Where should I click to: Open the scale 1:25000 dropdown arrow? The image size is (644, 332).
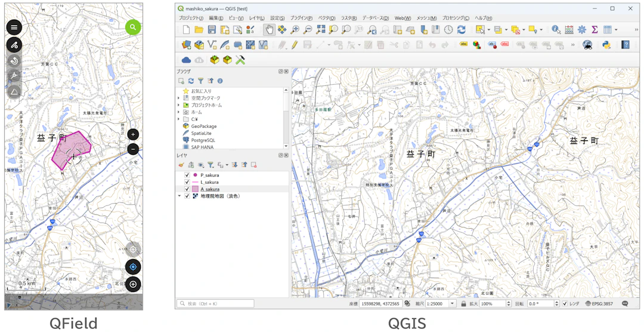453,303
